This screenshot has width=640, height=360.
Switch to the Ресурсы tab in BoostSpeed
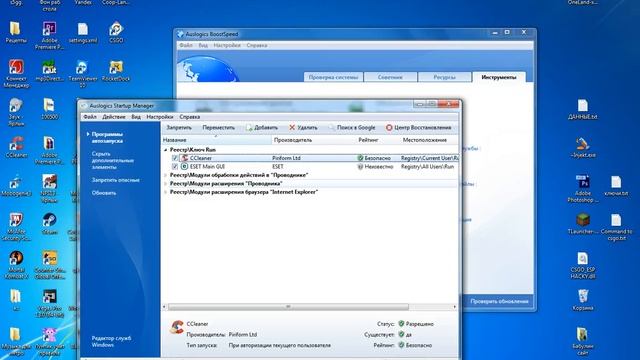click(444, 77)
